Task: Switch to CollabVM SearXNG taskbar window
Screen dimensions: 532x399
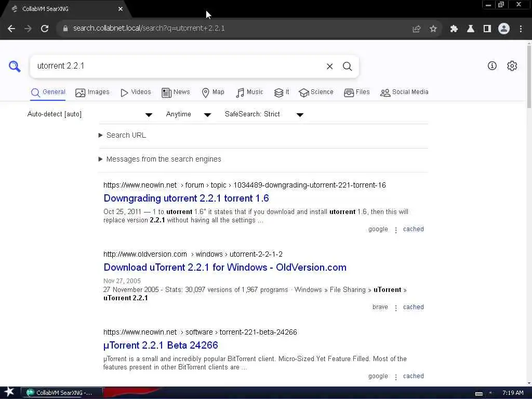Action: point(62,393)
